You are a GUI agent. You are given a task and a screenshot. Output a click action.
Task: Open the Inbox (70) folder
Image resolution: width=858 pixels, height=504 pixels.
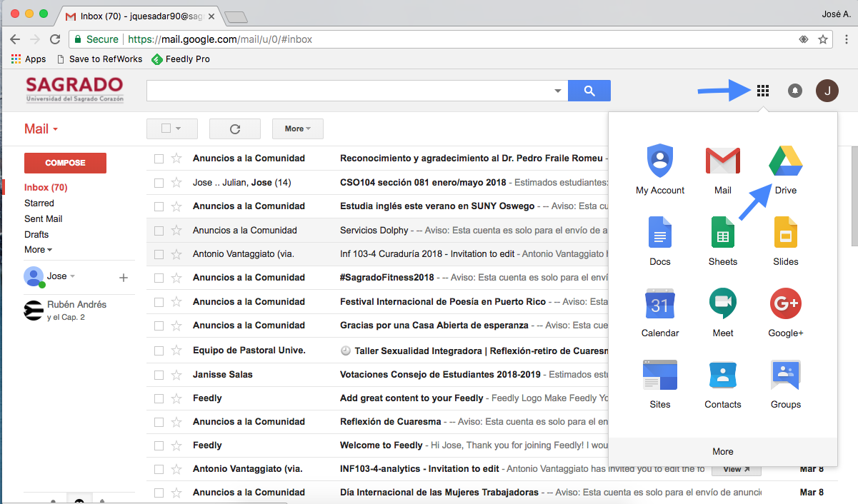point(46,188)
